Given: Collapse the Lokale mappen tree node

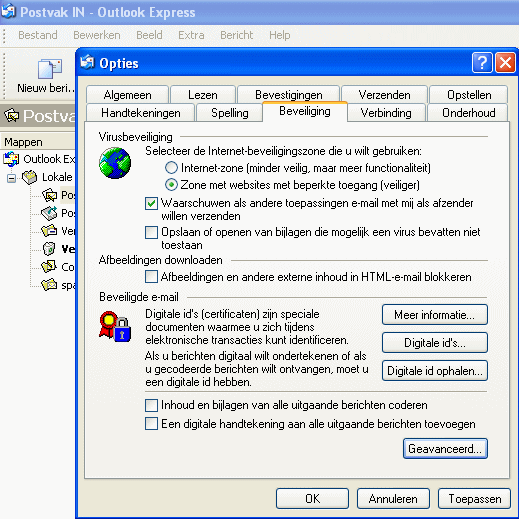Looking at the screenshot, I should point(11,178).
